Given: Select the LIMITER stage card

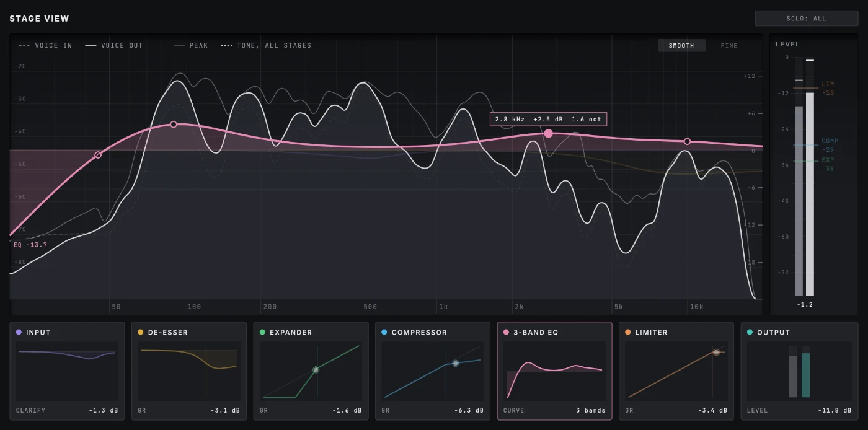Looking at the screenshot, I should pyautogui.click(x=676, y=371).
